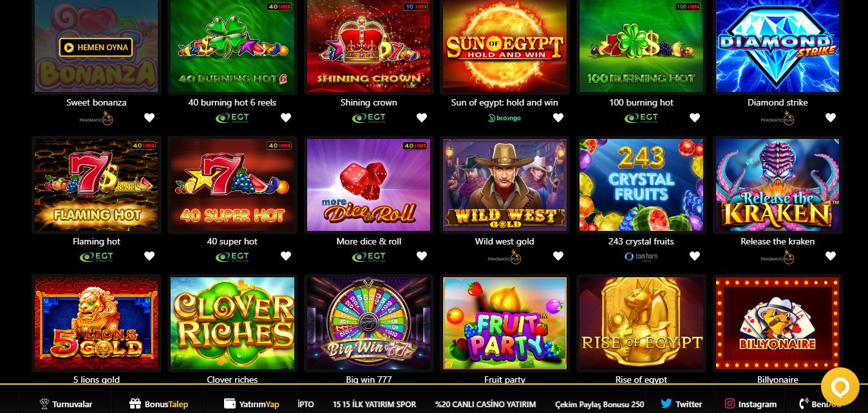Mark Wild west gold as favorite

coord(558,256)
